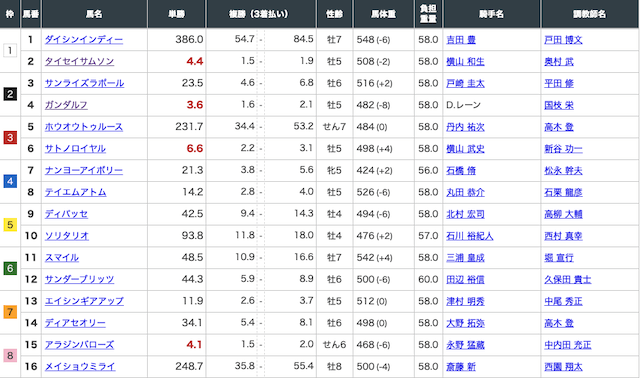Click the 騎手名 column header
This screenshot has width=640, height=378.
coord(491,14)
